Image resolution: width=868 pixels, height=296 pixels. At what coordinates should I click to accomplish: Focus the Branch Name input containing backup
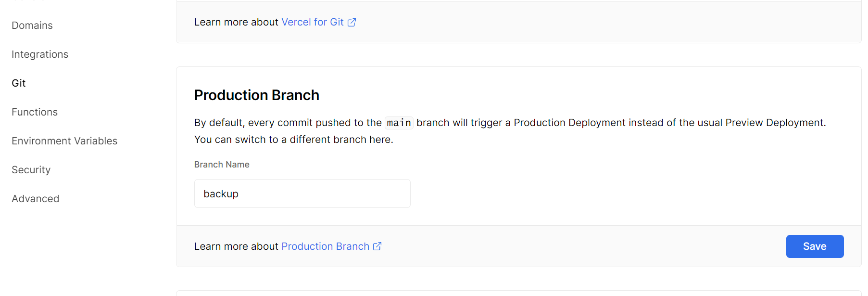click(x=302, y=193)
